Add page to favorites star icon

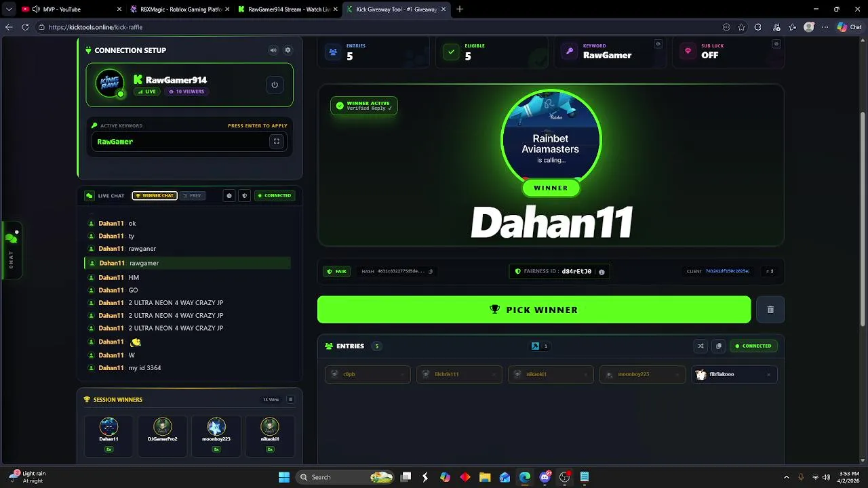(x=742, y=27)
